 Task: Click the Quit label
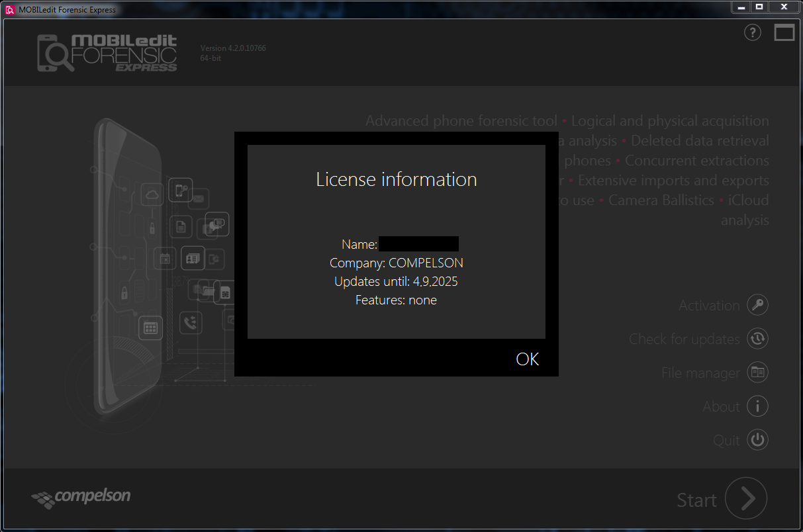[726, 440]
